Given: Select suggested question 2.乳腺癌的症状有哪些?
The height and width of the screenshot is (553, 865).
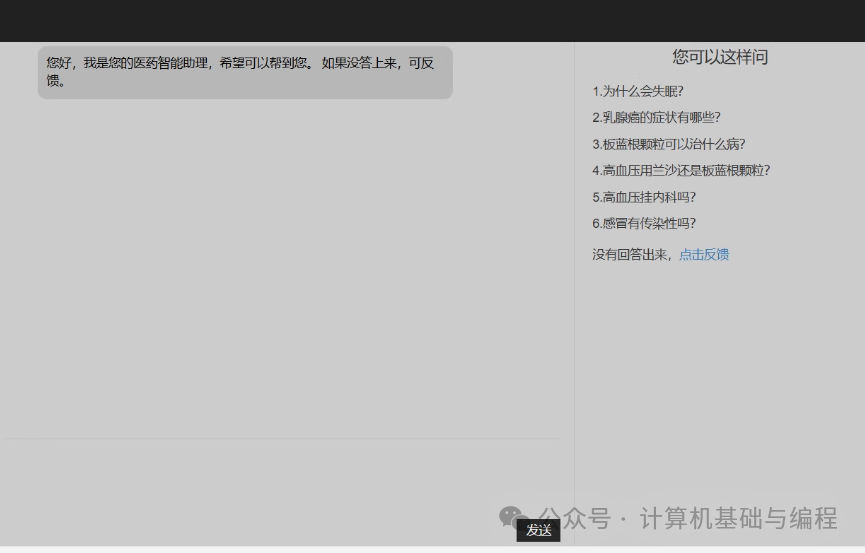Looking at the screenshot, I should (656, 118).
